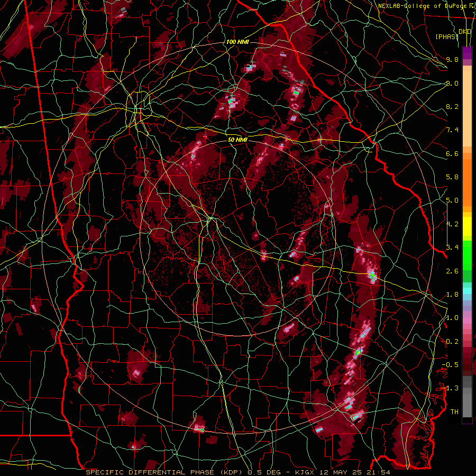Click the 9.0 value on the color scale

[x=452, y=83]
